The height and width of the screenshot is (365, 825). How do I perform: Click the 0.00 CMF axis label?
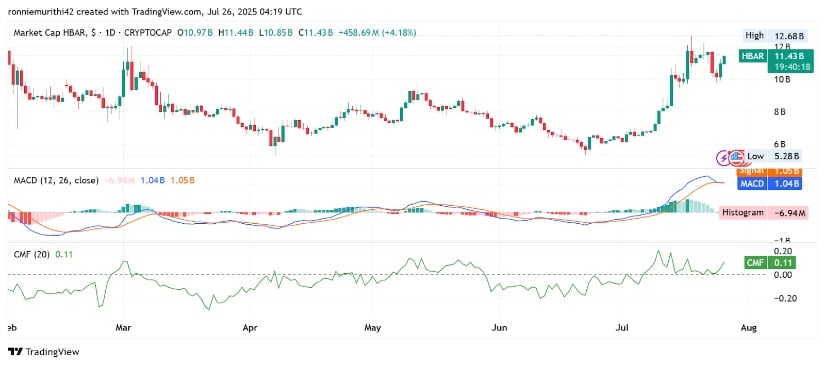point(782,275)
